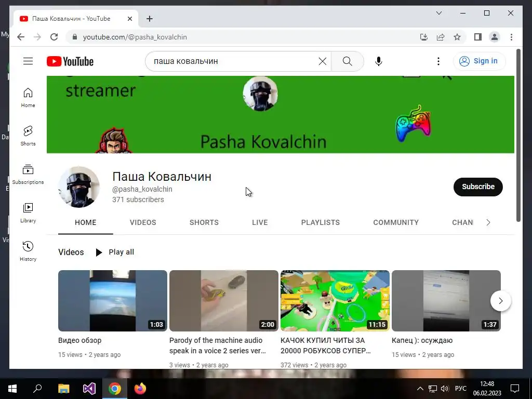Viewport: 532px width, 399px height.
Task: Click the 'Капец ): осуждаю' title
Action: coord(422,340)
